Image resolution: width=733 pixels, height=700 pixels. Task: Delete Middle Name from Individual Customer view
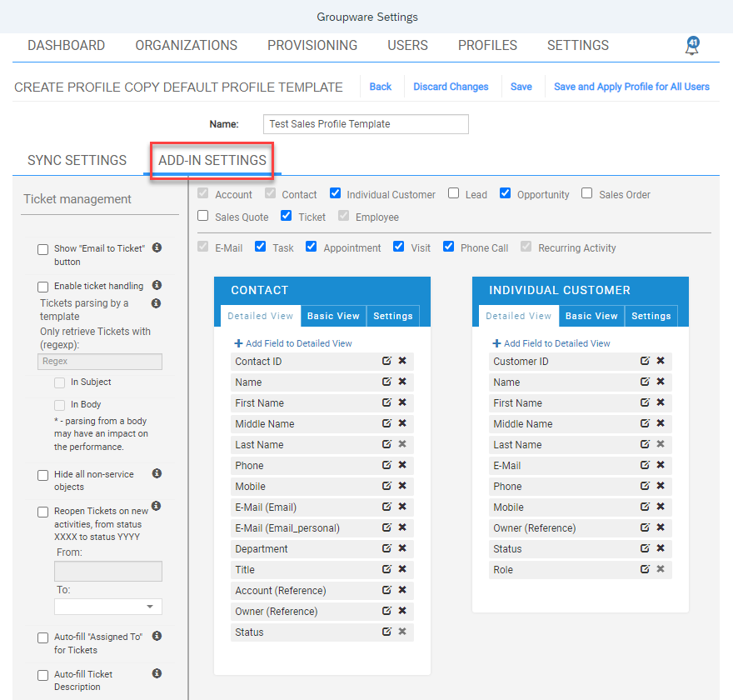click(659, 423)
